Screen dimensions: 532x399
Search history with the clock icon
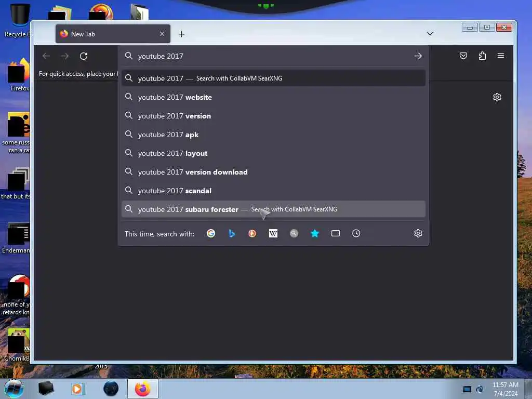pyautogui.click(x=356, y=233)
